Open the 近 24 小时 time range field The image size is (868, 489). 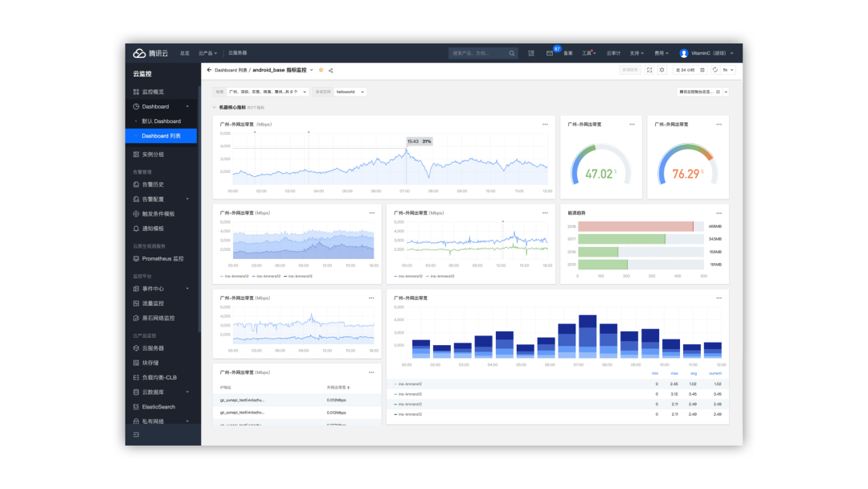[690, 70]
